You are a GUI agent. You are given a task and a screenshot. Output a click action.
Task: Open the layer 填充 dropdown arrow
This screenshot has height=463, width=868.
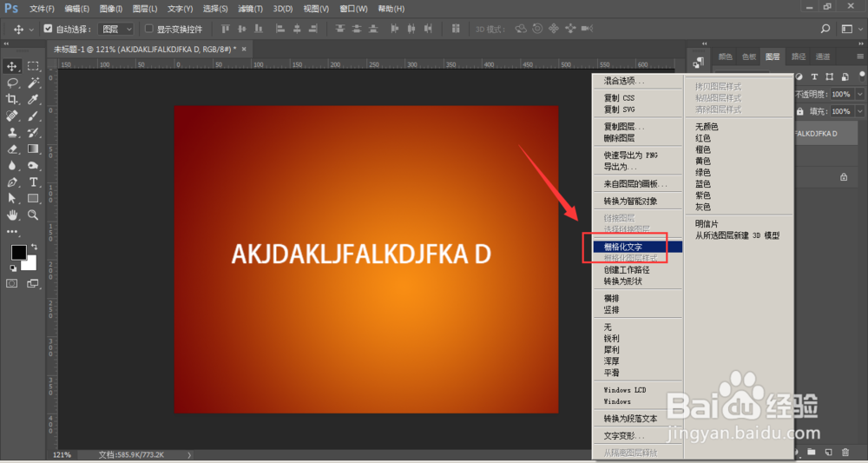click(x=859, y=111)
